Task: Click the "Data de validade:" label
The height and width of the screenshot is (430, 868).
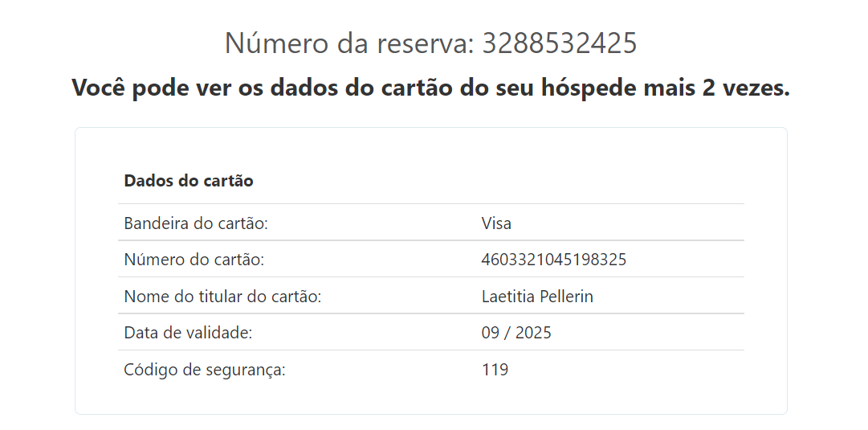Action: [189, 333]
